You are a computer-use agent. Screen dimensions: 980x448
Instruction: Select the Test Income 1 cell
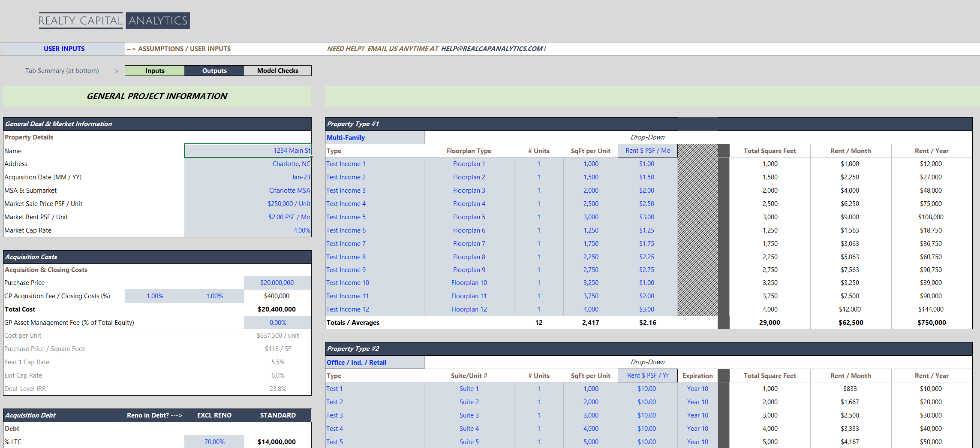coord(346,163)
